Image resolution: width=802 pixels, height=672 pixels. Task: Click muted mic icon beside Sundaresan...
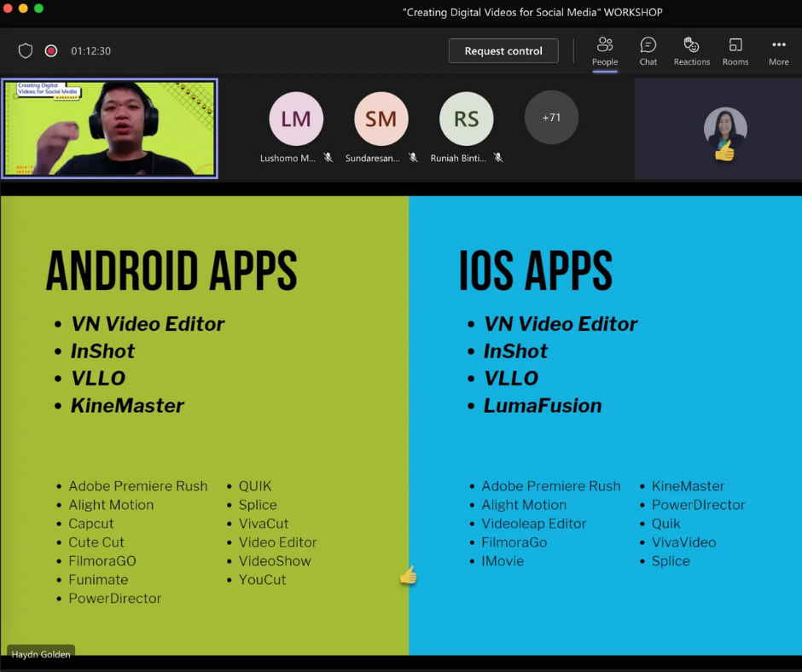tap(413, 158)
